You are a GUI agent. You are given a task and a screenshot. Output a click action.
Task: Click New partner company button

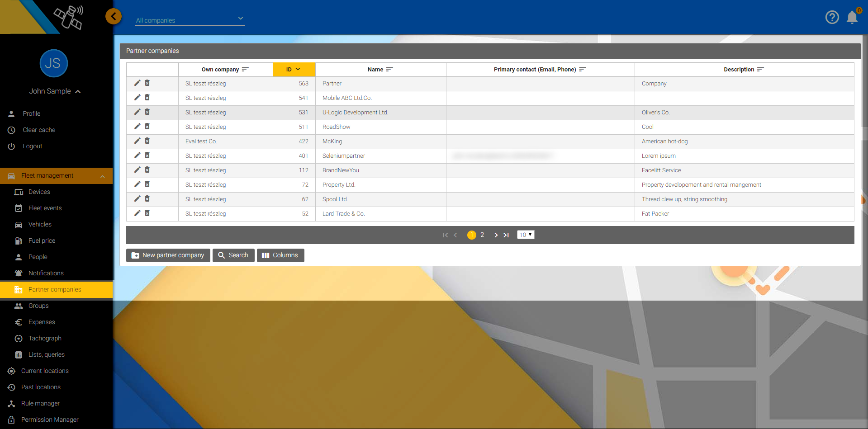[x=168, y=255]
